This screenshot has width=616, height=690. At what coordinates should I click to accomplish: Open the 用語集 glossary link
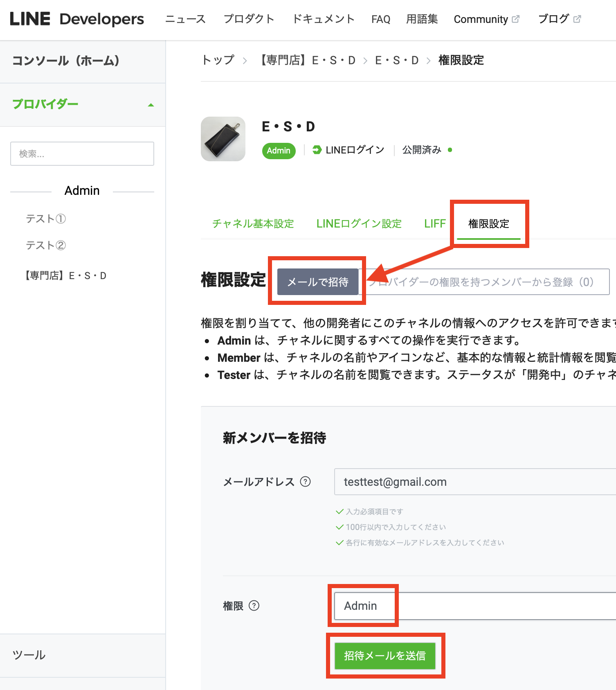[422, 19]
